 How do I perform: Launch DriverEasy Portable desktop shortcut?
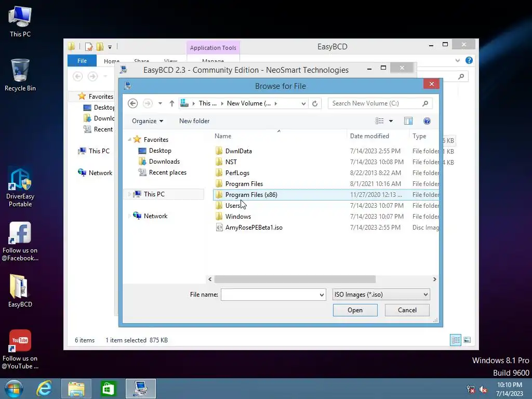point(20,187)
